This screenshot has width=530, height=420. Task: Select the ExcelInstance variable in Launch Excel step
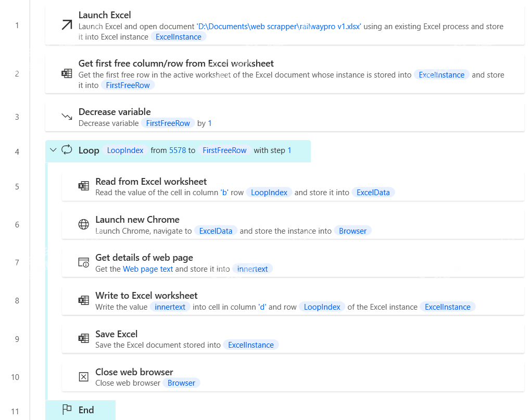(179, 37)
